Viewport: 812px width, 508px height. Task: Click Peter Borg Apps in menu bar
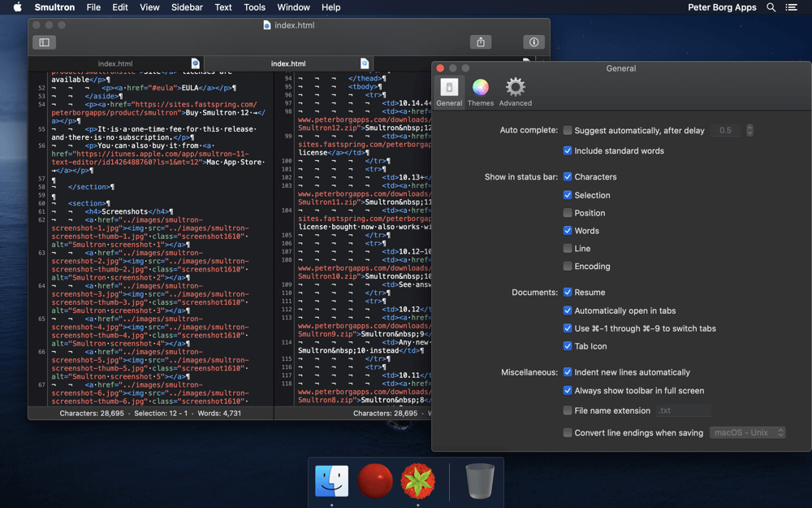pos(722,7)
